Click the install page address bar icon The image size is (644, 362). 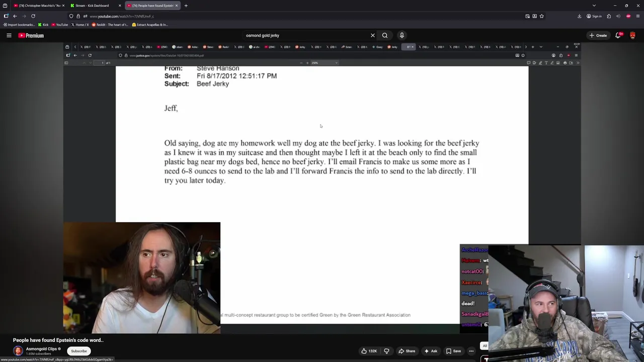click(x=534, y=16)
